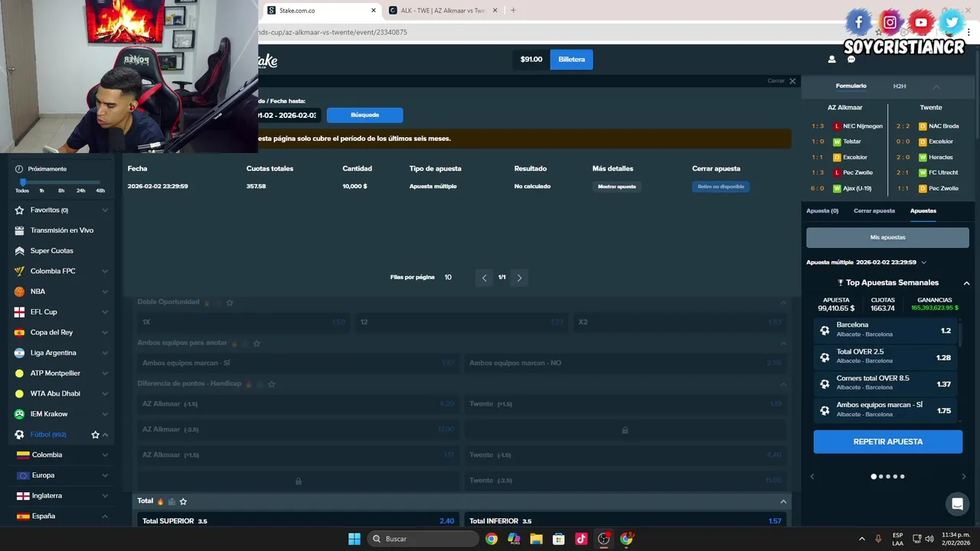Screen dimensions: 980x551
Task: Click Facebook icon in stream overlay
Action: (858, 22)
